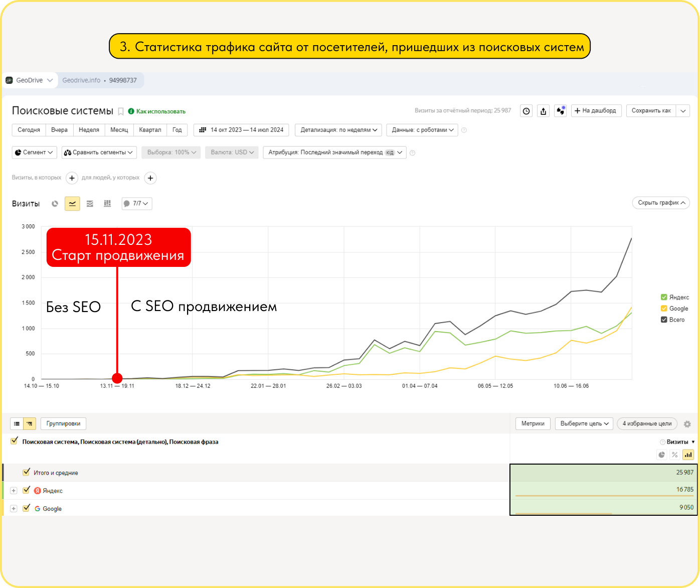Screen dimensions: 700x588
Task: Click the percent icon under Визиты column
Action: [x=675, y=455]
